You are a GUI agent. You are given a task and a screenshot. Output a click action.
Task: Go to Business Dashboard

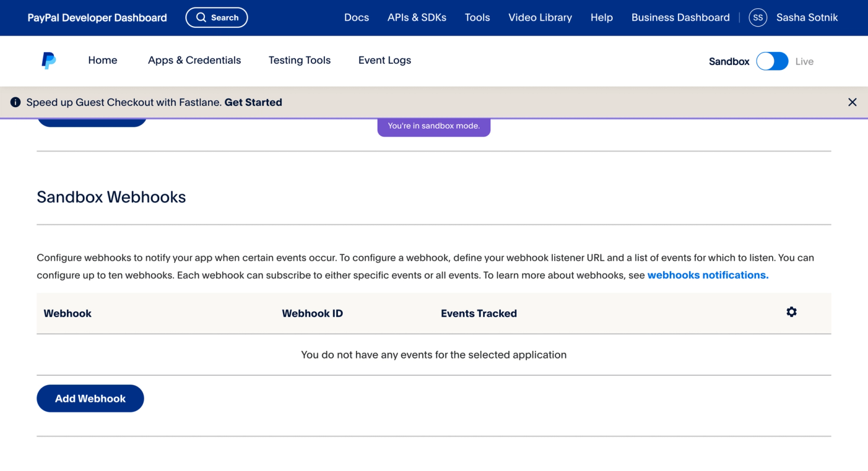(680, 18)
